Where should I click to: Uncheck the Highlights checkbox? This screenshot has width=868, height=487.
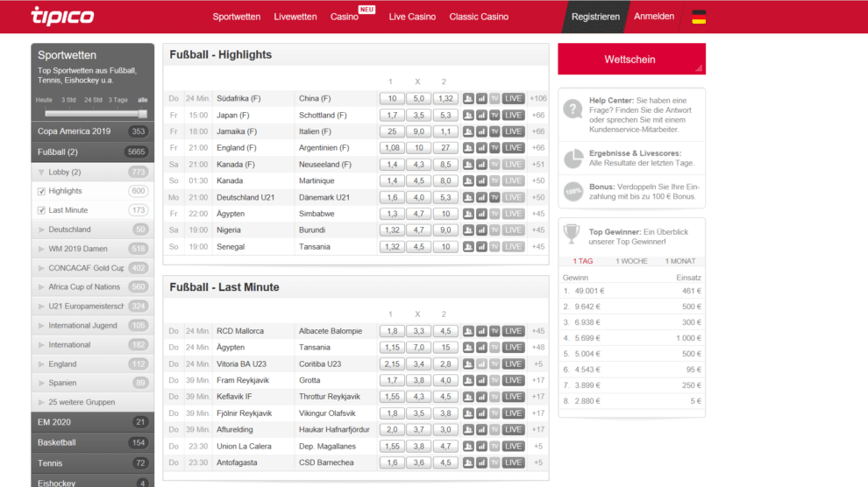click(41, 191)
